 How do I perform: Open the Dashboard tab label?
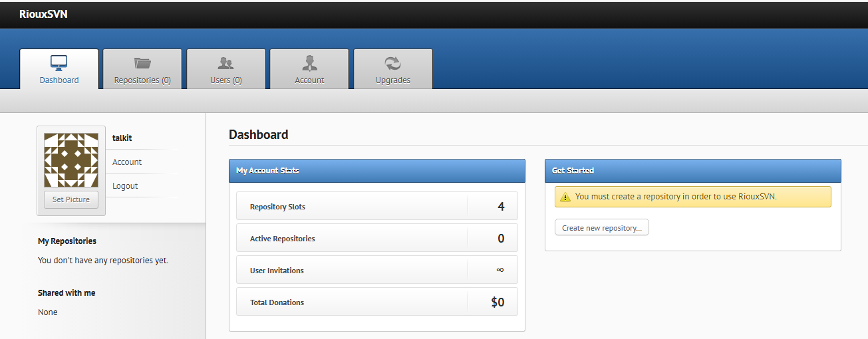tap(59, 80)
